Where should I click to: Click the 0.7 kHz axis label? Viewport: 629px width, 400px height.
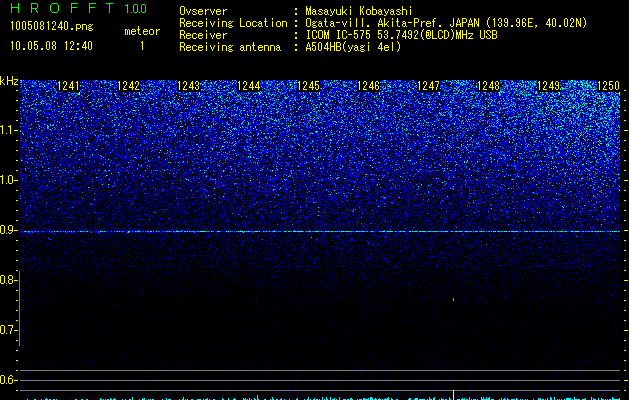tap(8, 330)
